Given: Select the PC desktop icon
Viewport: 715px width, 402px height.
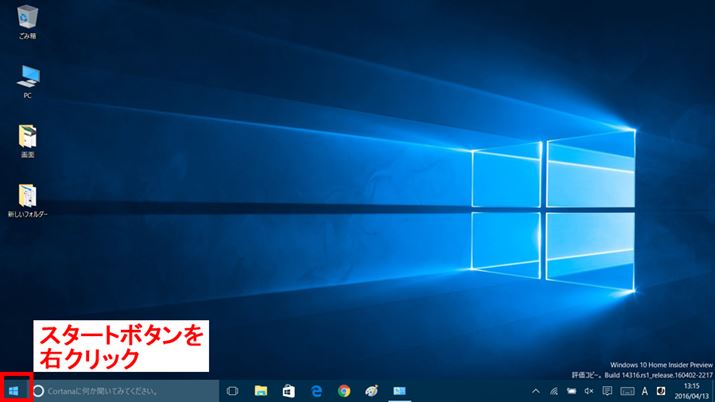Looking at the screenshot, I should coord(28,78).
